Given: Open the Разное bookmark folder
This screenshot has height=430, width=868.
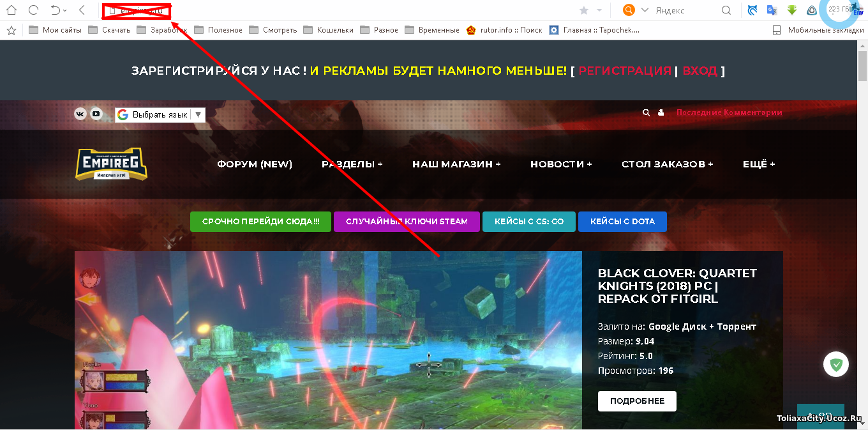Looking at the screenshot, I should (x=379, y=30).
